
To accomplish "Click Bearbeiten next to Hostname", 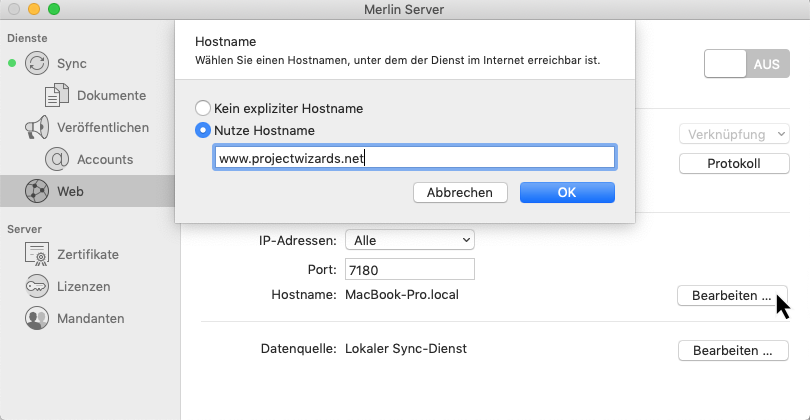I will [x=732, y=295].
